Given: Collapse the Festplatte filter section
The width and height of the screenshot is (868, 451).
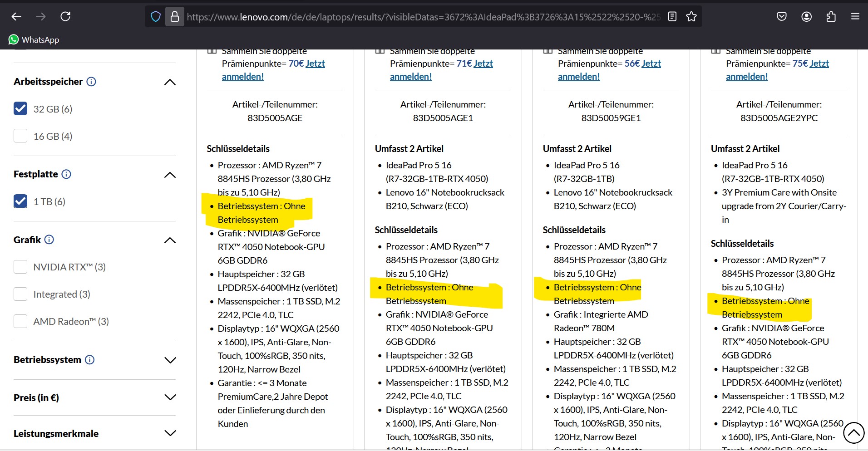Looking at the screenshot, I should pyautogui.click(x=170, y=175).
